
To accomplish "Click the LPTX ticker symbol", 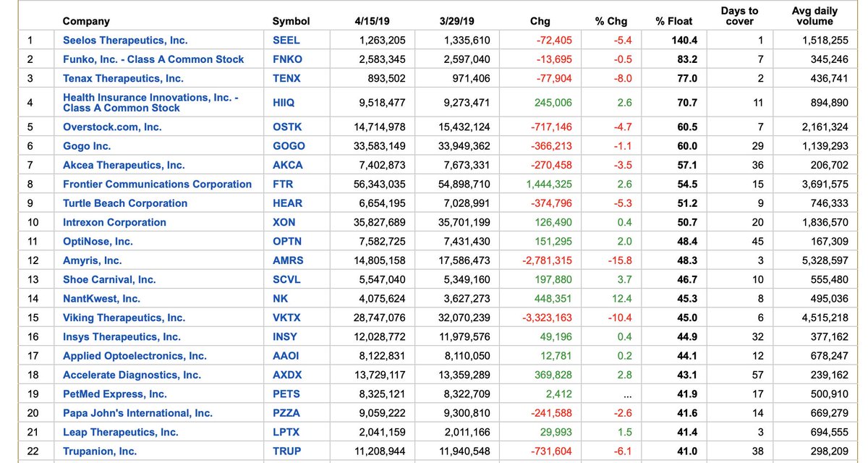I will pos(286,432).
